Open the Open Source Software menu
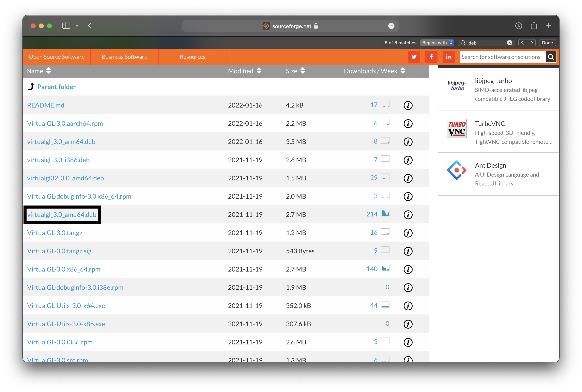This screenshot has height=392, width=582. (x=57, y=57)
